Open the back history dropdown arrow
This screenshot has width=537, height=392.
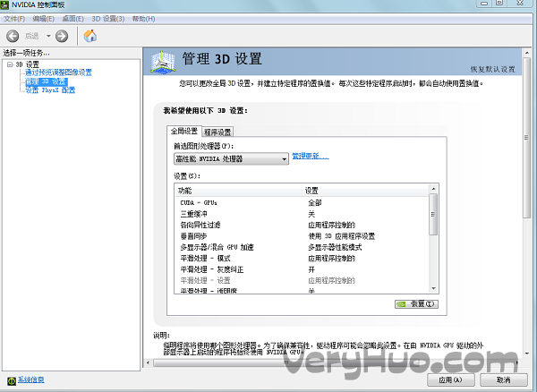(47, 36)
